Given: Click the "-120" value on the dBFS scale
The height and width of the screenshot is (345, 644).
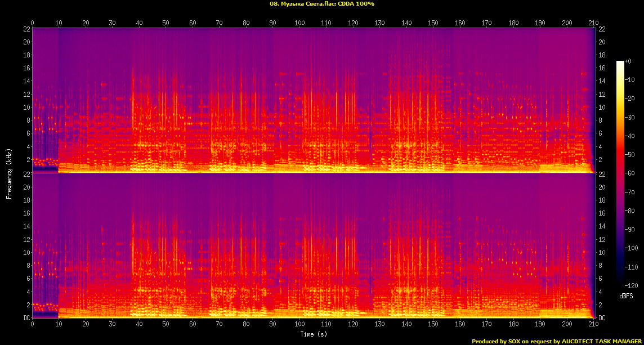Looking at the screenshot, I should pyautogui.click(x=631, y=286).
